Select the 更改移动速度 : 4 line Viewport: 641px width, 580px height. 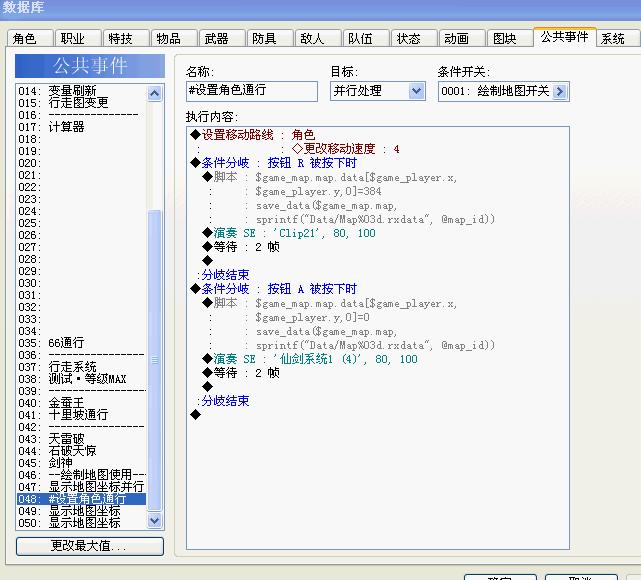tap(346, 149)
